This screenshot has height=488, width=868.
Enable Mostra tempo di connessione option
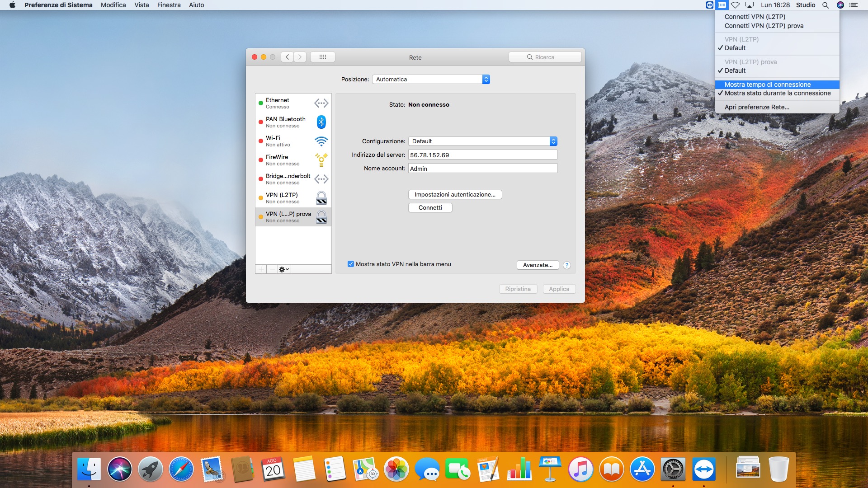point(767,84)
